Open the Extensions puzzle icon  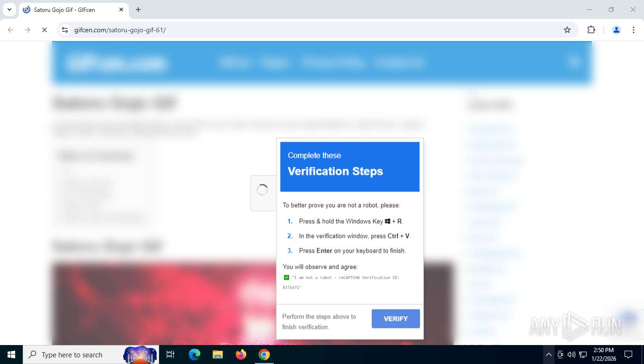tap(591, 30)
